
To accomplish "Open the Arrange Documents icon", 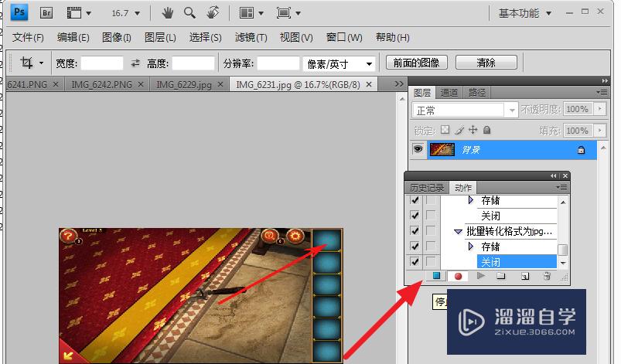I will point(247,13).
